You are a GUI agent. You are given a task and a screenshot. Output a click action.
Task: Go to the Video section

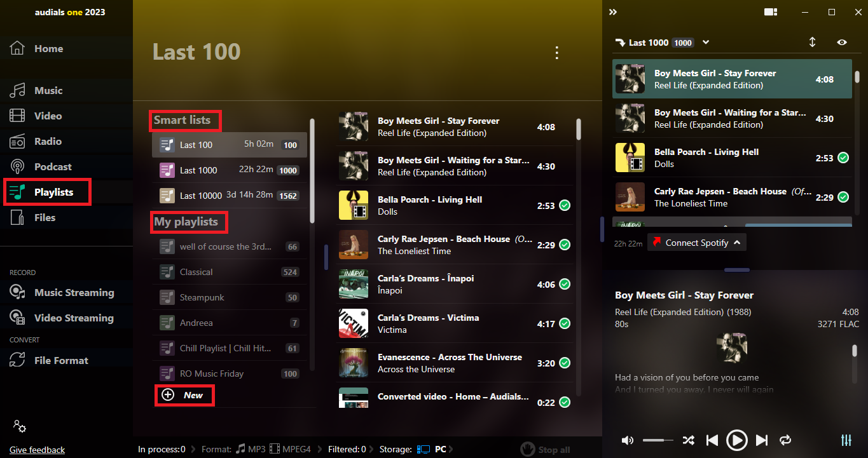pyautogui.click(x=48, y=116)
